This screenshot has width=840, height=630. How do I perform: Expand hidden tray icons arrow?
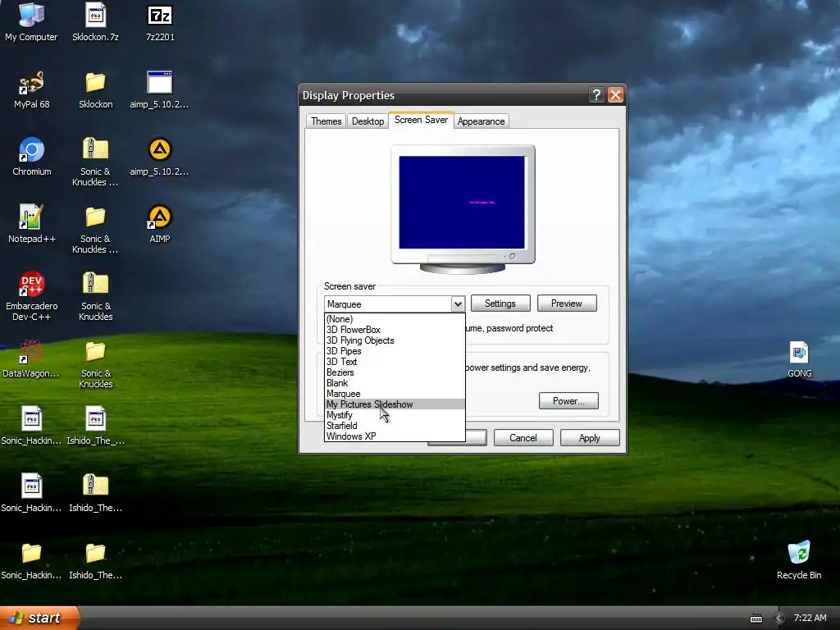778,619
